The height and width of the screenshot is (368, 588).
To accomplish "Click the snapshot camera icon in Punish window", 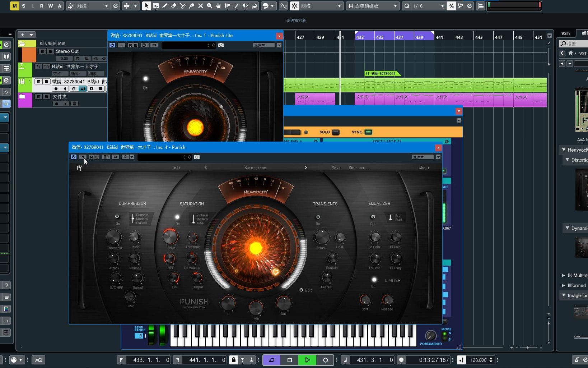I will pos(197,157).
